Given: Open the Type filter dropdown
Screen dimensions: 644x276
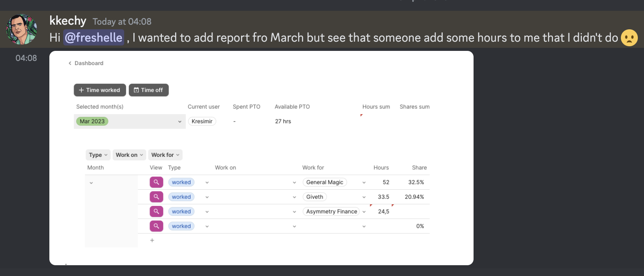Looking at the screenshot, I should 98,155.
